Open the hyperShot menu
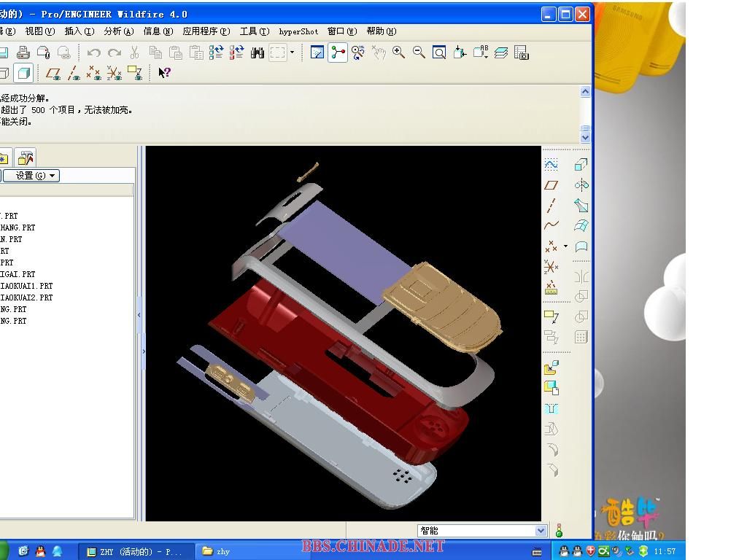This screenshot has width=747, height=560. click(298, 31)
